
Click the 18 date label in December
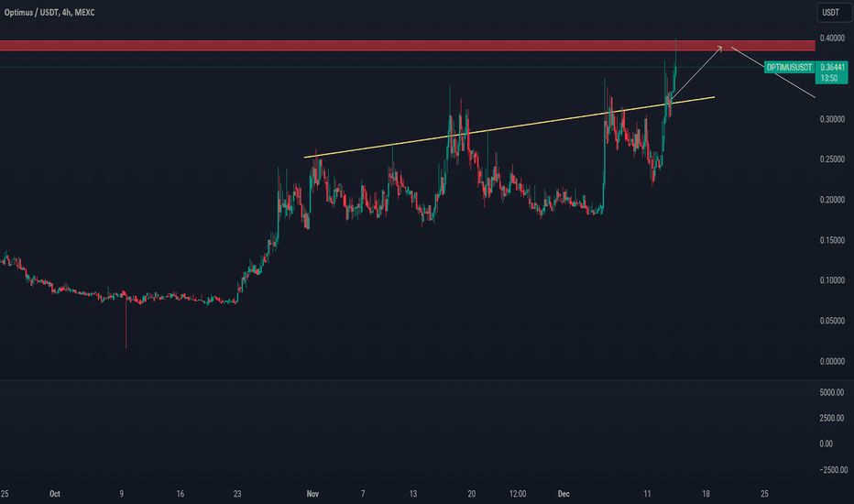706,494
